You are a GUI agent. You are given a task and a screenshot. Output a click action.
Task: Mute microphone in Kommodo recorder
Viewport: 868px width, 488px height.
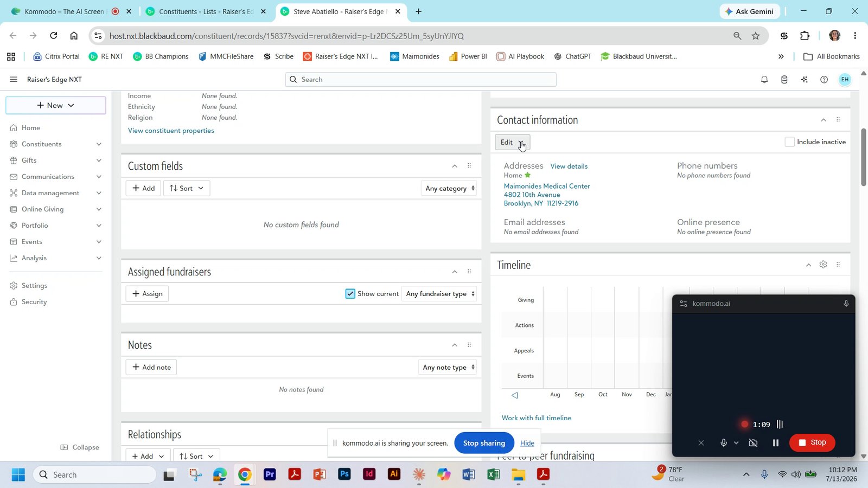(x=723, y=443)
